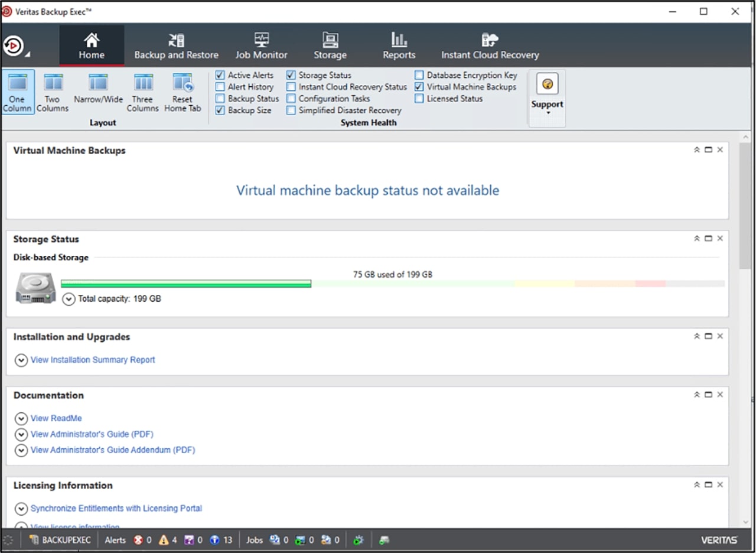756x553 pixels.
Task: Open the Support menu button
Action: click(x=547, y=98)
